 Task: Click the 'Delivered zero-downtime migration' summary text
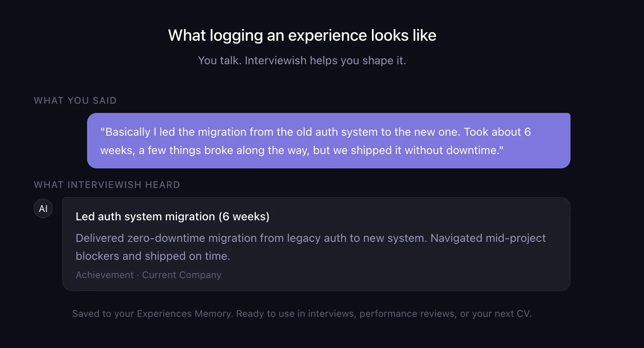pyautogui.click(x=311, y=247)
